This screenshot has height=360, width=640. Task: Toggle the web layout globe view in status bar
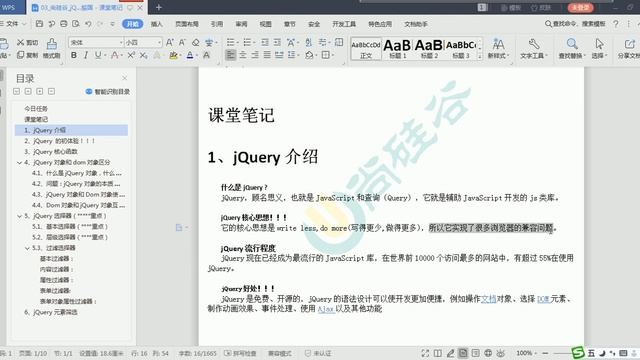pos(488,353)
